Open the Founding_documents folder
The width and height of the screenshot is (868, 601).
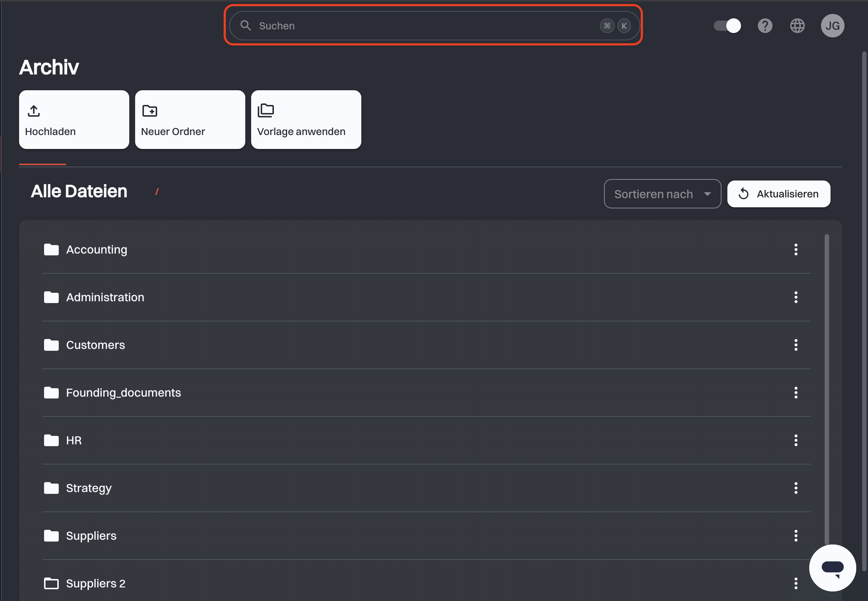pyautogui.click(x=426, y=393)
